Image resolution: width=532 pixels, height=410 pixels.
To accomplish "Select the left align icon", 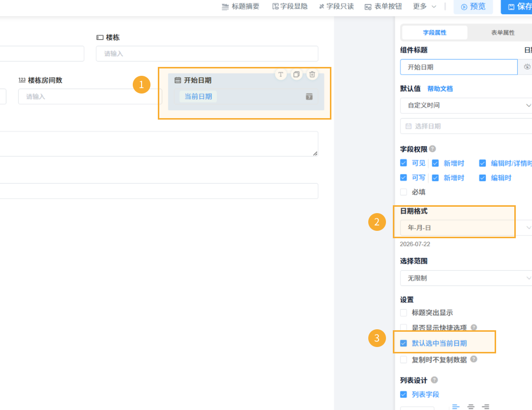I will [x=456, y=407].
